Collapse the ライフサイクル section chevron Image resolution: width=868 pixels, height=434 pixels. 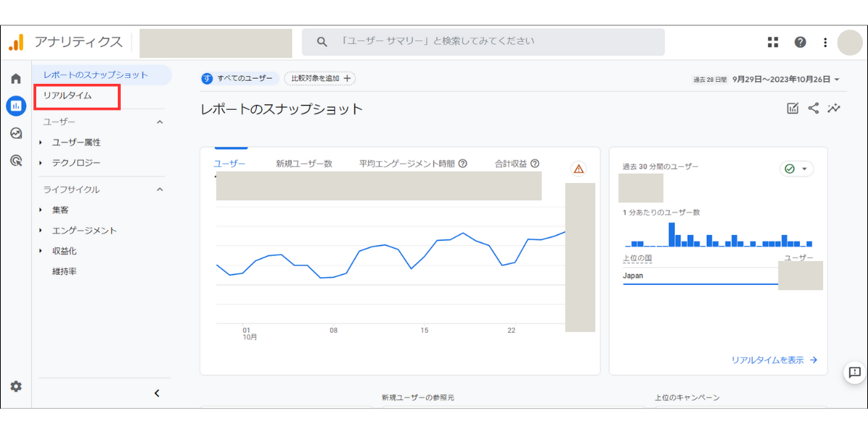(x=160, y=190)
